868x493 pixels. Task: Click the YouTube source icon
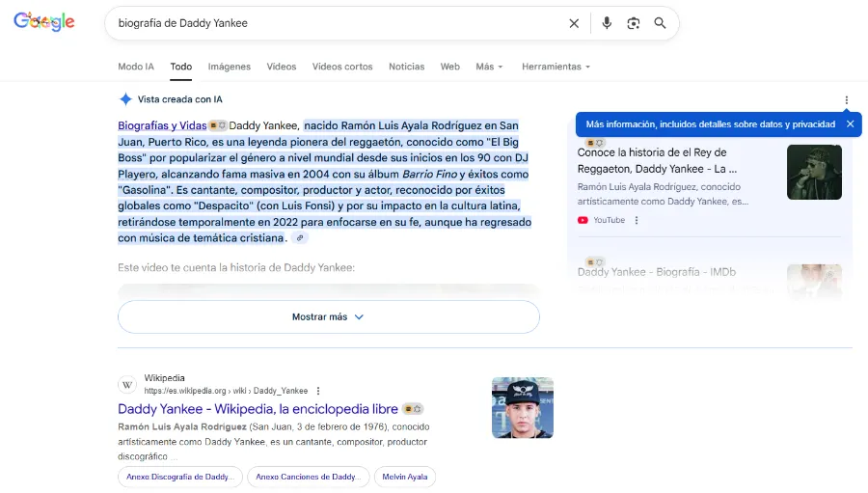pyautogui.click(x=583, y=220)
